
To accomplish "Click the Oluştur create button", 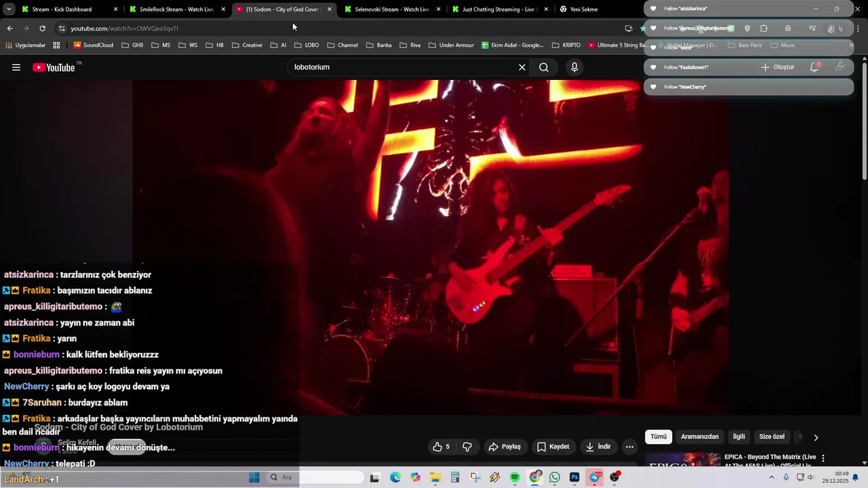I will 777,67.
